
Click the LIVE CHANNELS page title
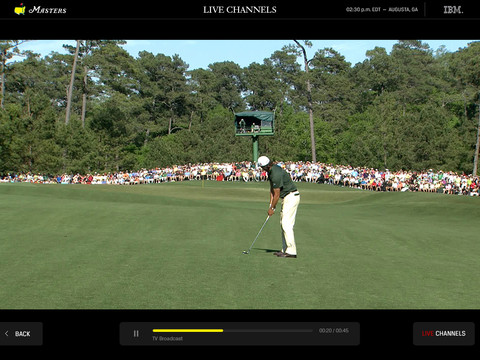[x=240, y=10]
